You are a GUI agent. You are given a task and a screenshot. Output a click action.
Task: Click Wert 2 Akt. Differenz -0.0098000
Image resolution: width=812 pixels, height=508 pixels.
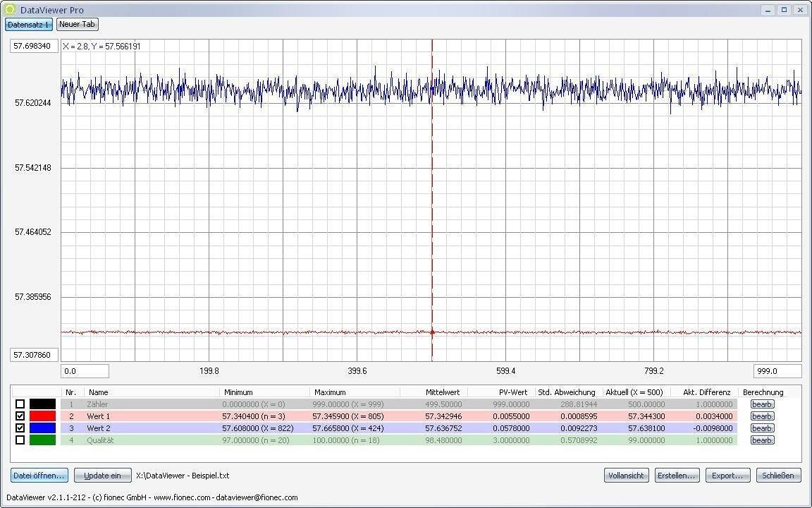tap(713, 428)
